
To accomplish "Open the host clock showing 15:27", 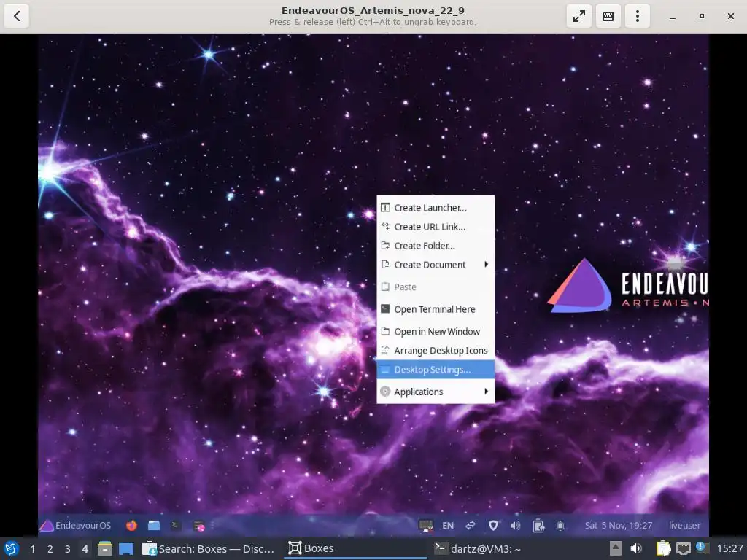I will 729,548.
